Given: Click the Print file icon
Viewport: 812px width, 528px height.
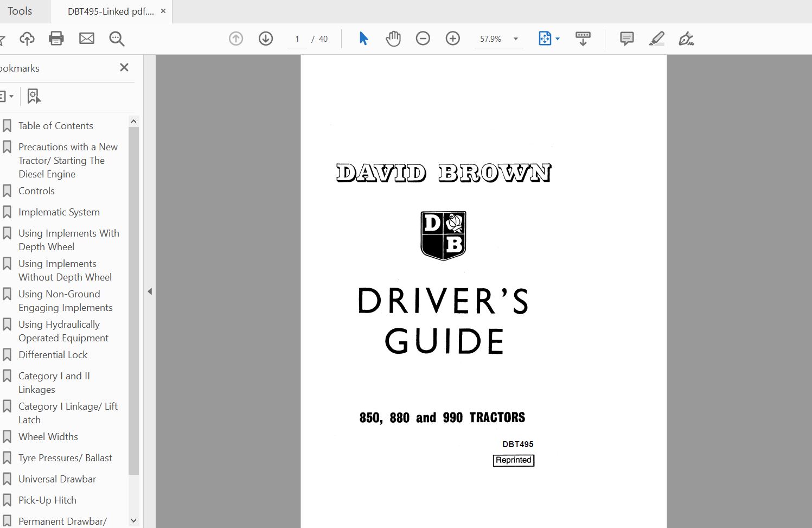Looking at the screenshot, I should tap(56, 39).
